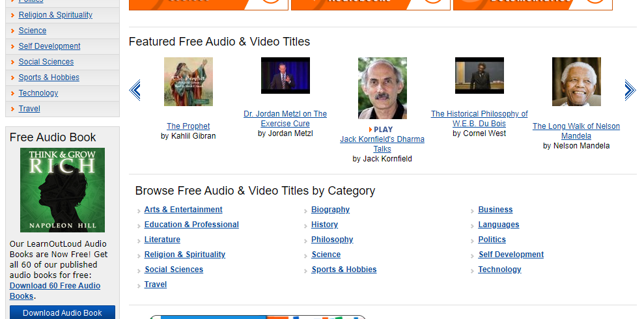Select Technology in sidebar categories
This screenshot has height=319, width=644.
[38, 93]
